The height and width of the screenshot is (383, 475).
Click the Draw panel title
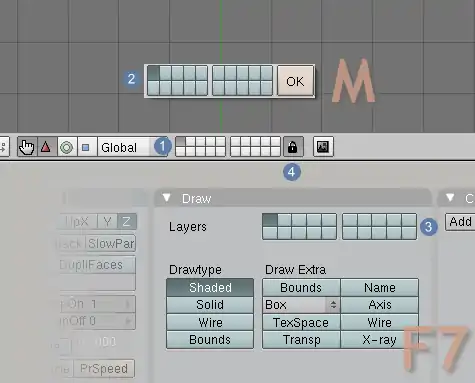click(196, 199)
